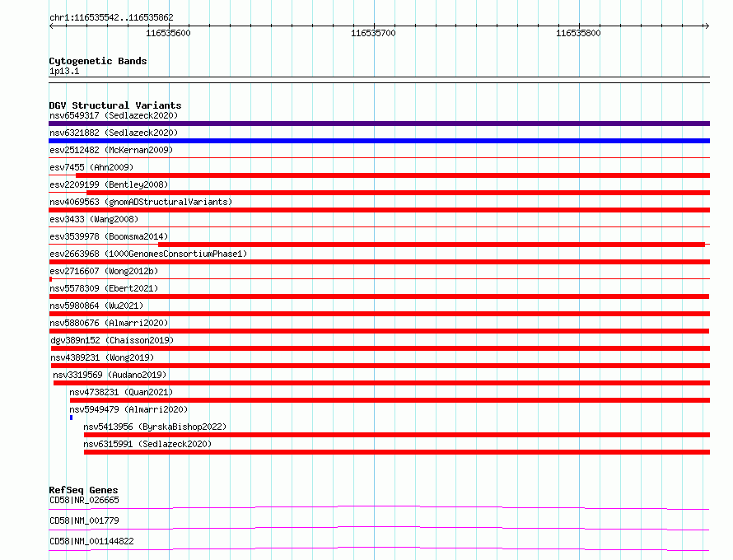The image size is (733, 560).
Task: Open the CD58|NR_026665 transcript
Action: click(x=84, y=500)
